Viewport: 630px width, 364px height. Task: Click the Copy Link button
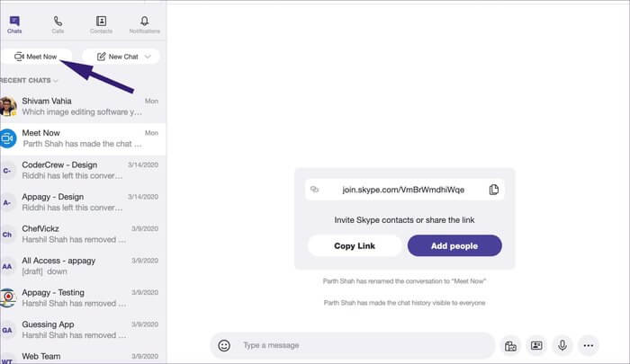coord(355,245)
